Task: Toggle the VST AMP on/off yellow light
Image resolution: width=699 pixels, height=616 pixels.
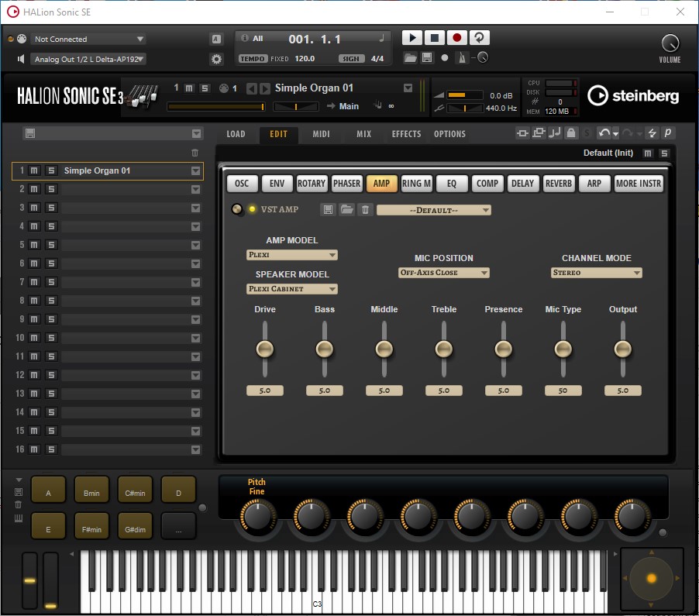Action: (253, 209)
